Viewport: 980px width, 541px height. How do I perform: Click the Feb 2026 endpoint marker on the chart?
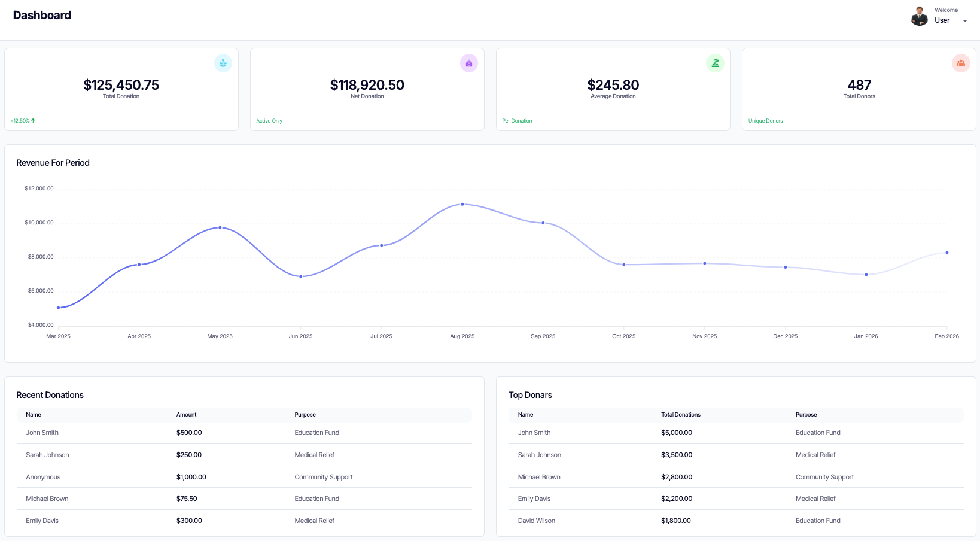(x=946, y=253)
